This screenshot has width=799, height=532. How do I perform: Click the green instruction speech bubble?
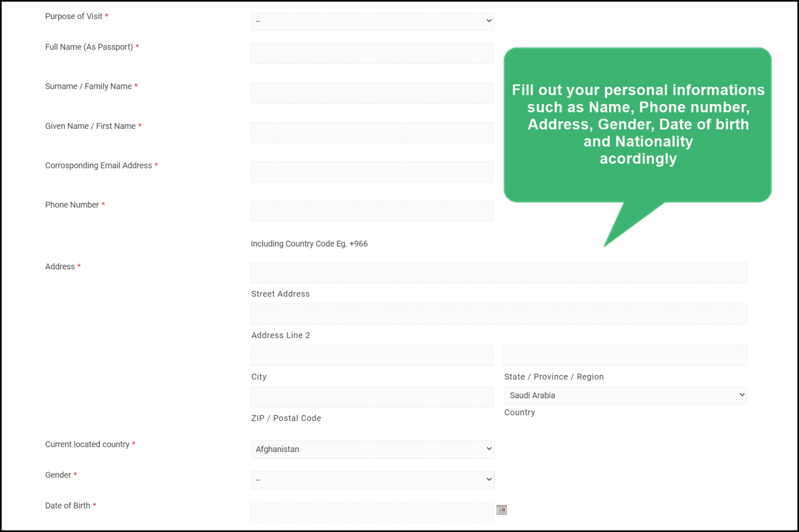638,125
